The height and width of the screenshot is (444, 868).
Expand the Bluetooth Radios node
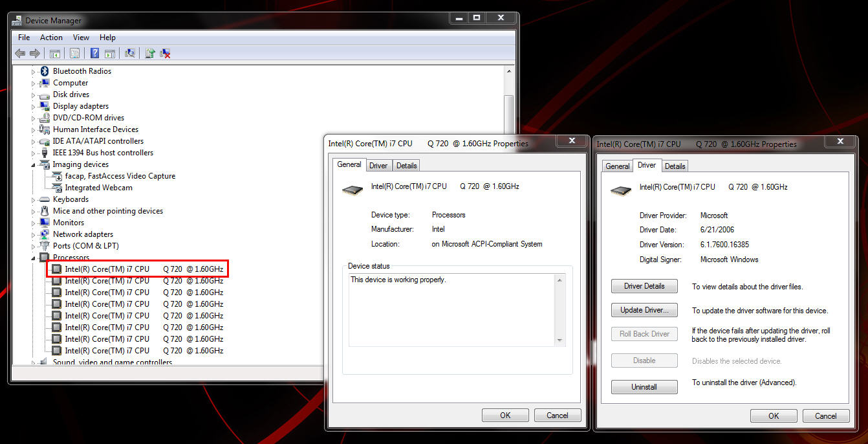click(x=34, y=71)
